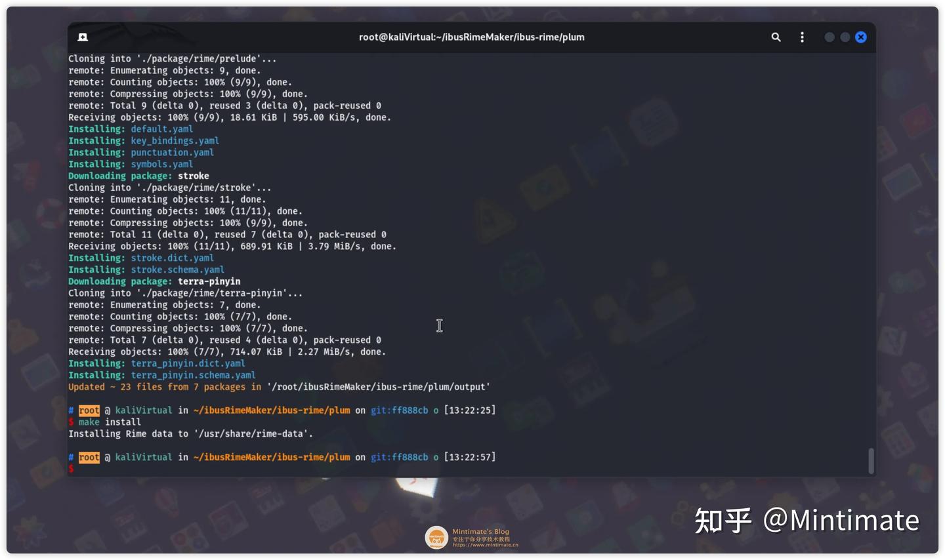945x560 pixels.
Task: Click the 知乎 @Mintimate watermark text
Action: 807,519
